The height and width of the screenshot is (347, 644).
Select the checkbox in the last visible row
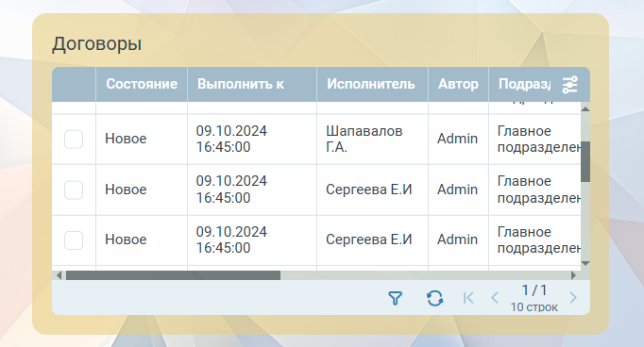(74, 240)
